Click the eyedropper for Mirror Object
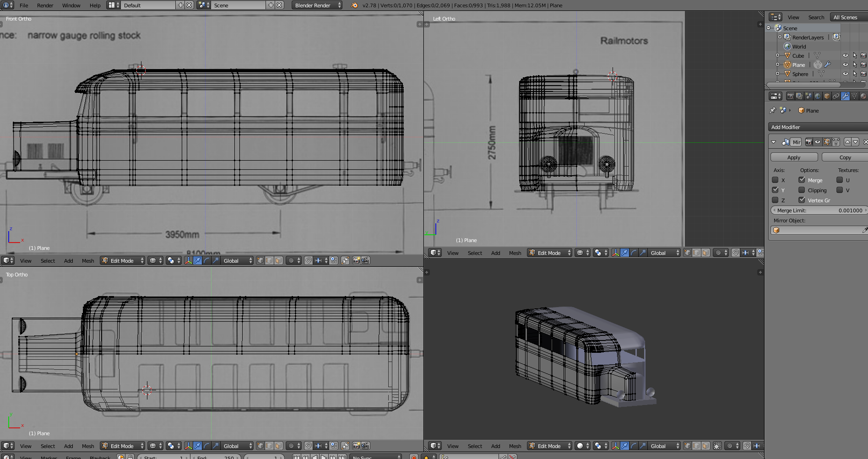Image resolution: width=868 pixels, height=459 pixels. click(x=864, y=230)
